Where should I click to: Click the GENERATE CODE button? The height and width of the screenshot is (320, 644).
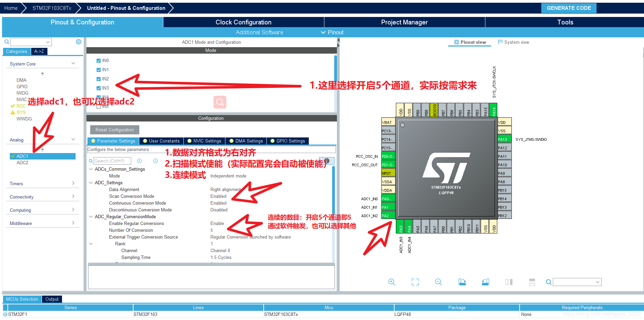[569, 8]
